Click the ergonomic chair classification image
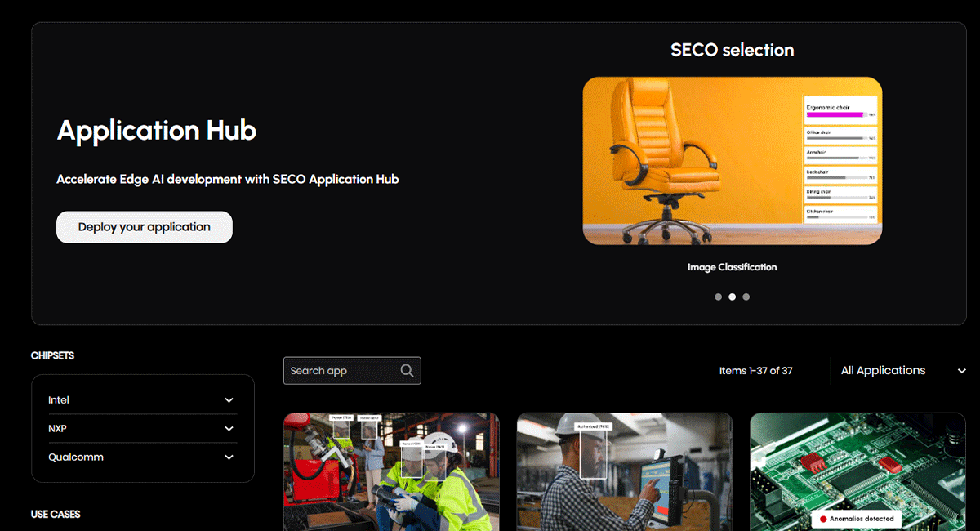This screenshot has height=531, width=980. point(732,161)
